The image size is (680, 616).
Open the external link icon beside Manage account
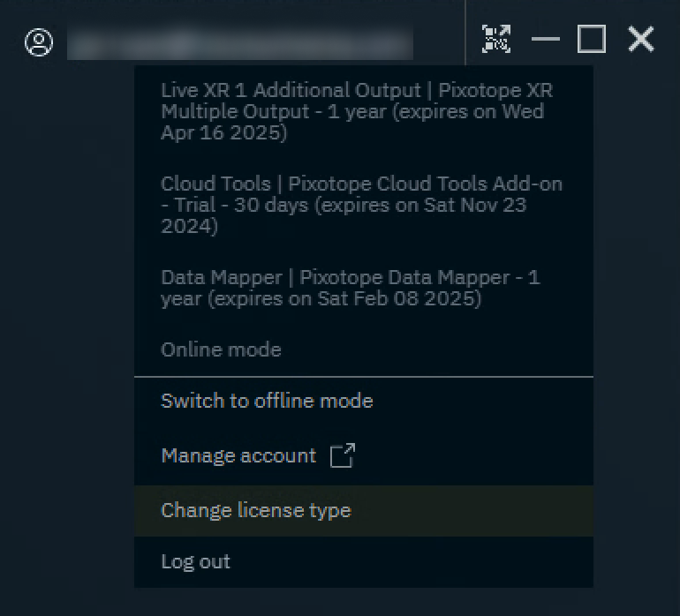[342, 455]
